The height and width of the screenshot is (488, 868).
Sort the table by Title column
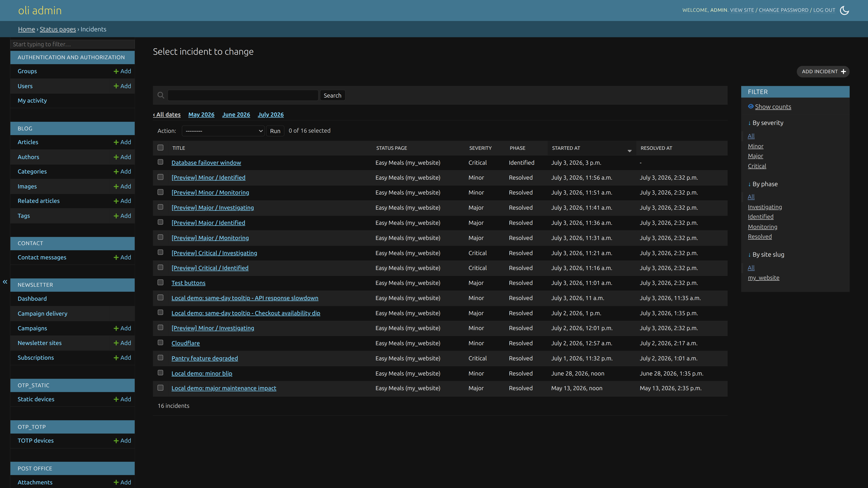point(179,148)
